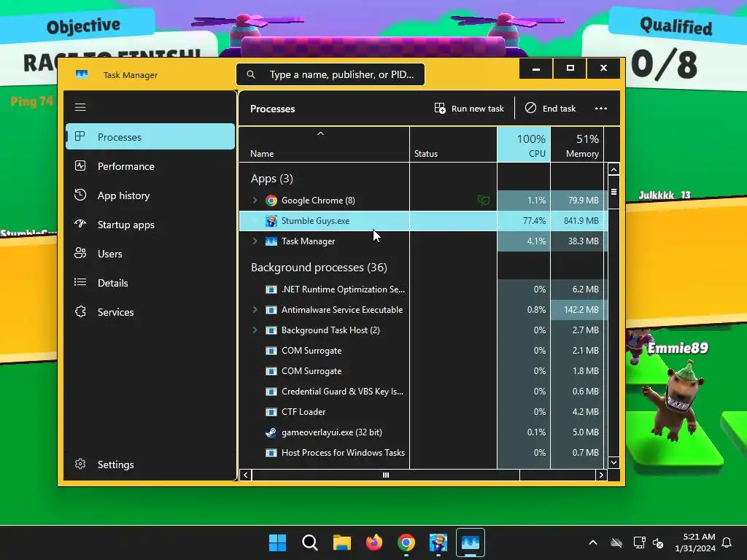
Task: Click the horizontal scrollbar right arrow
Action: [601, 475]
